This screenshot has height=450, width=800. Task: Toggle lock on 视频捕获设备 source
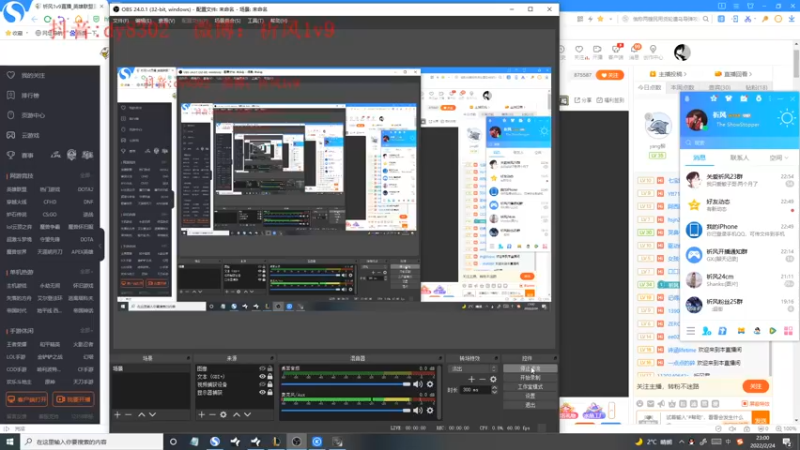(270, 384)
